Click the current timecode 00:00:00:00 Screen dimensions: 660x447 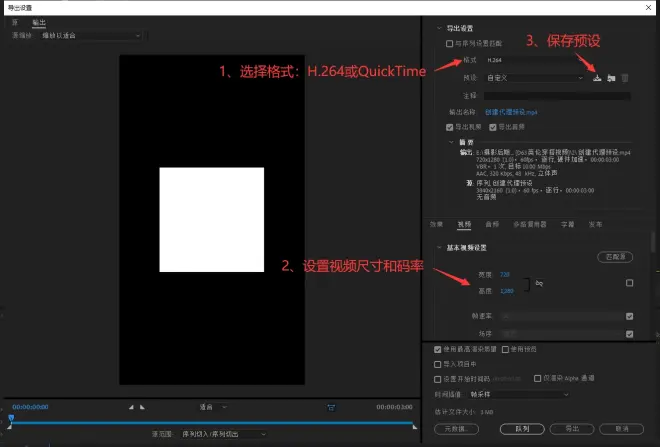point(30,407)
